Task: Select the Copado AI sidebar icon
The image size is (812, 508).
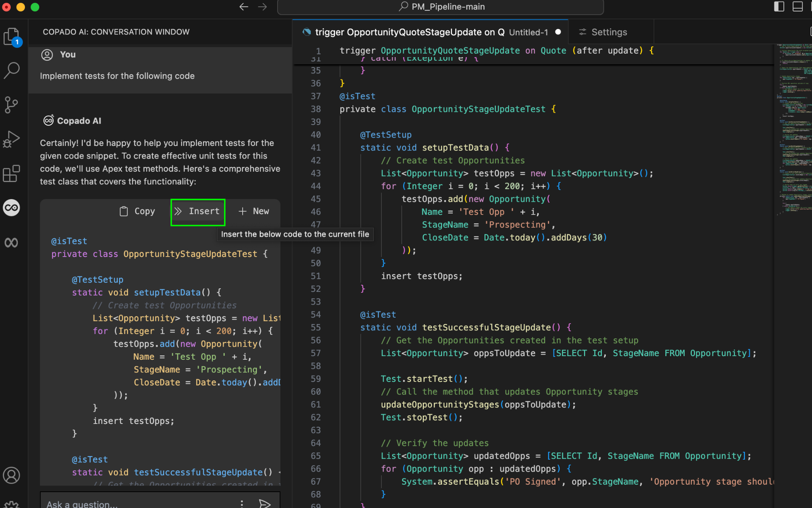Action: tap(11, 208)
